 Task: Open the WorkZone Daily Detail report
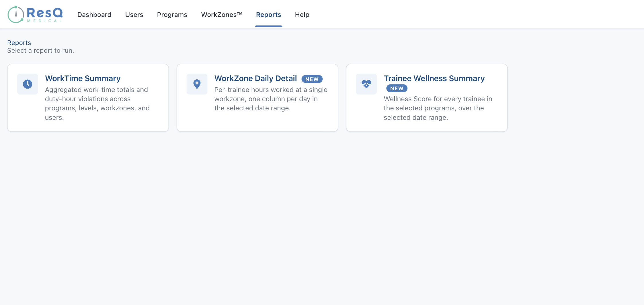point(255,78)
